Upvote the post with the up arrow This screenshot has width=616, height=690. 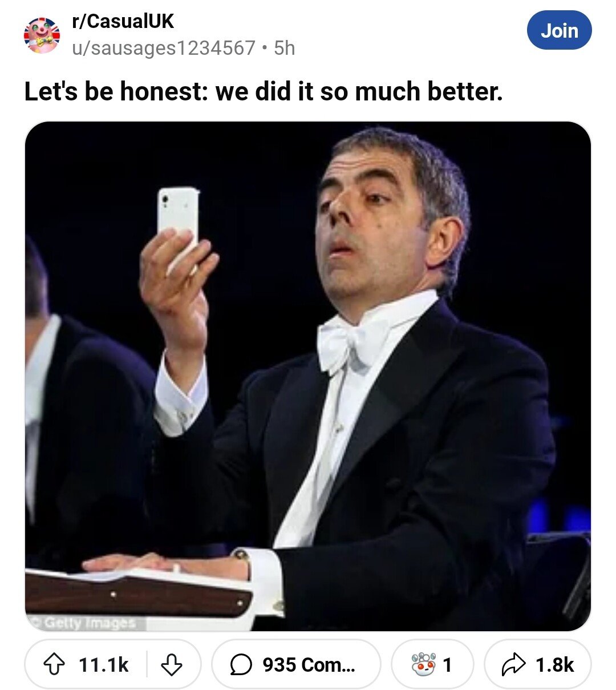(54, 664)
